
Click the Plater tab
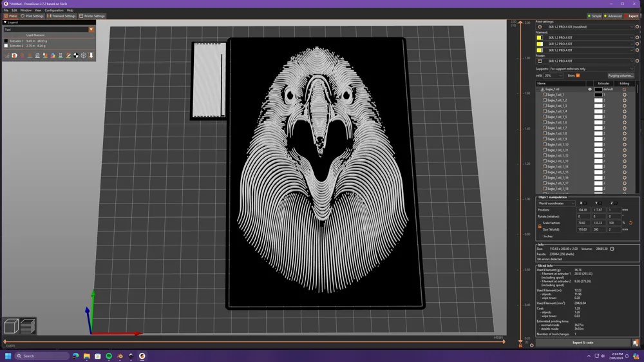[11, 16]
